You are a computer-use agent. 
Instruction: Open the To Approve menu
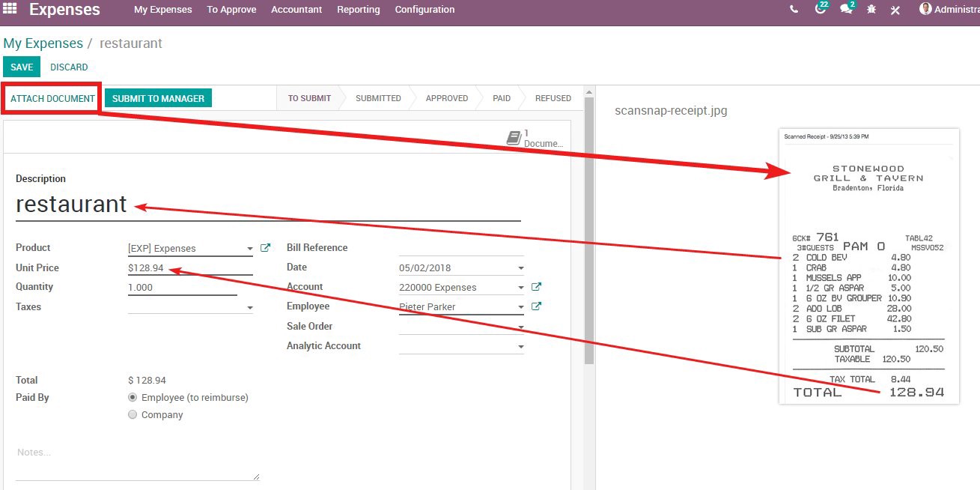click(231, 10)
